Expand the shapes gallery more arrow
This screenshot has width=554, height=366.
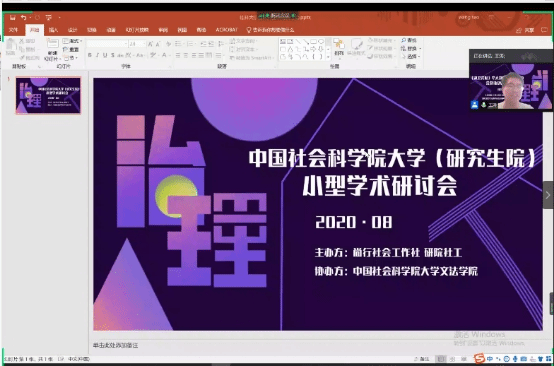(x=329, y=57)
